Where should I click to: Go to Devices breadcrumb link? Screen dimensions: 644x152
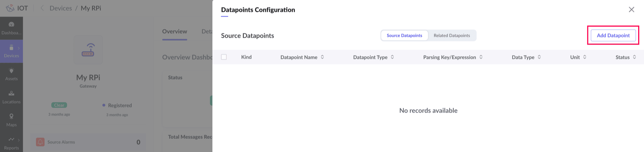(61, 8)
